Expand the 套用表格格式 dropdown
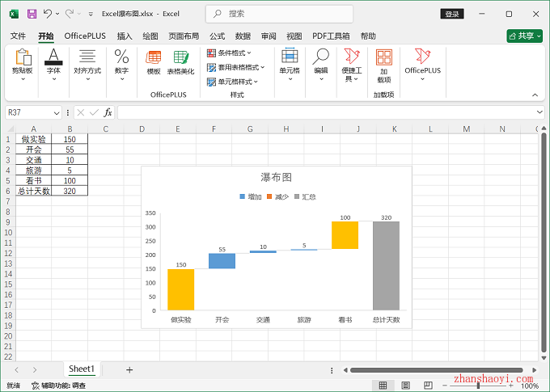550x392 pixels. [x=235, y=67]
